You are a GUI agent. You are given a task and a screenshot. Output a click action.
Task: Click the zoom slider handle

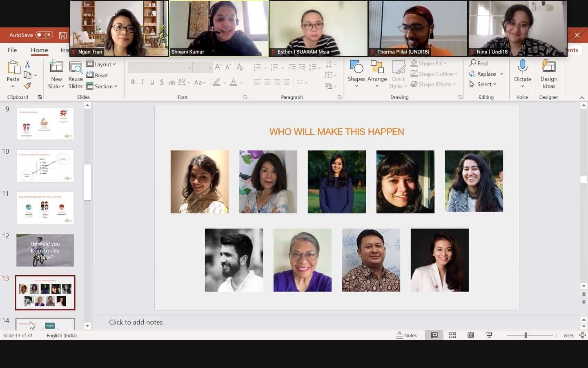526,335
